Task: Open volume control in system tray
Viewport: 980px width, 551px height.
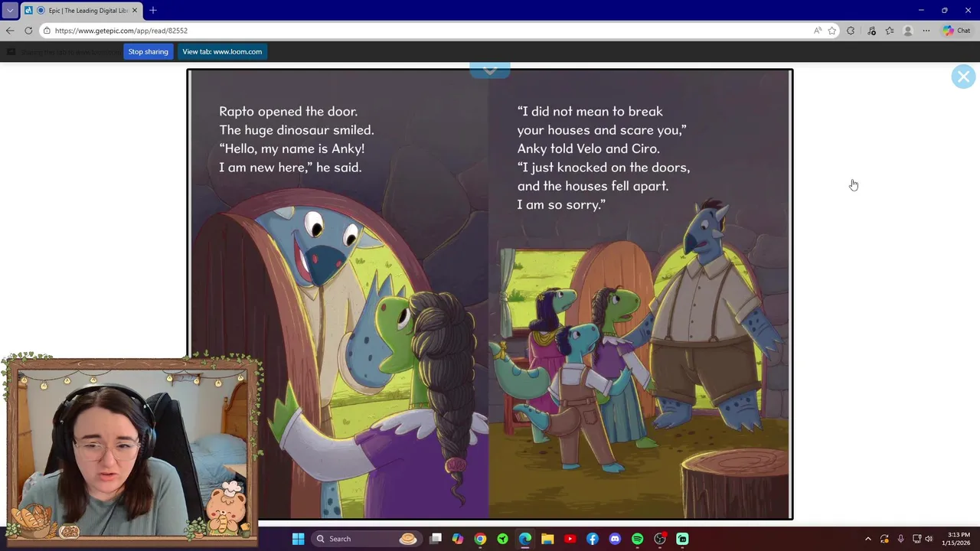Action: pyautogui.click(x=929, y=539)
